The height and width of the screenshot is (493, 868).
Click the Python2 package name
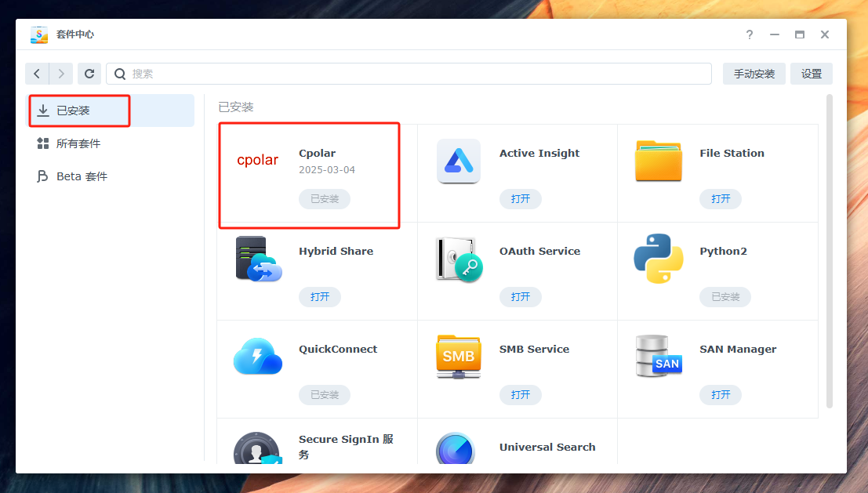click(x=723, y=252)
